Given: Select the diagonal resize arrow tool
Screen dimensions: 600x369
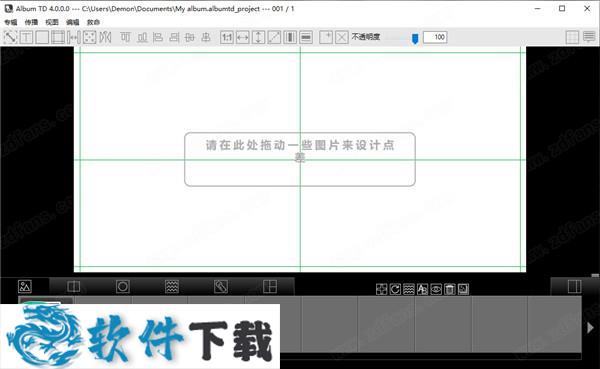Looking at the screenshot, I should 10,37.
